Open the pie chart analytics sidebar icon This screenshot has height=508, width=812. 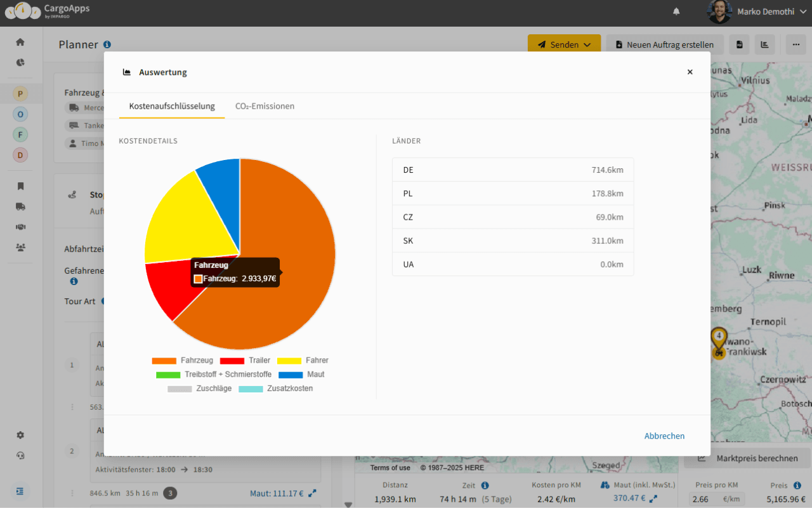20,62
